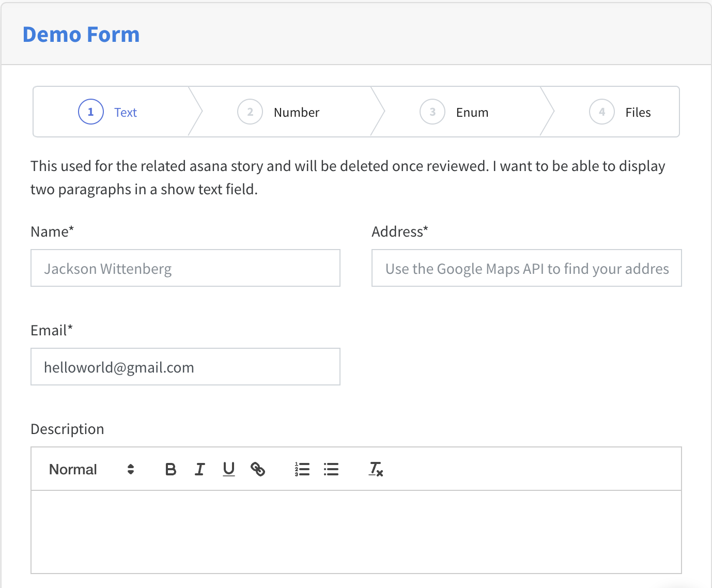The image size is (712, 588).
Task: Focus the Address input field
Action: (527, 268)
